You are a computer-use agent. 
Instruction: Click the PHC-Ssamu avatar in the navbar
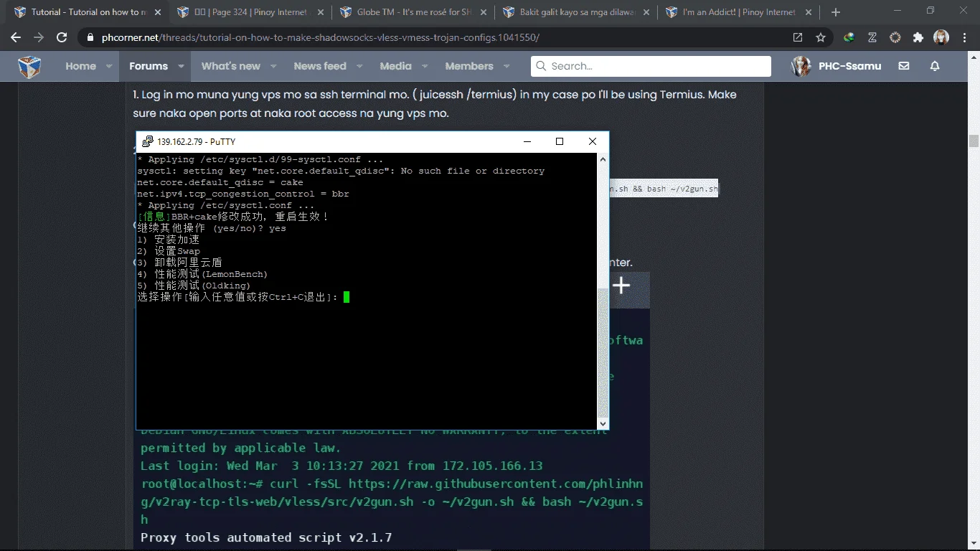tap(801, 66)
